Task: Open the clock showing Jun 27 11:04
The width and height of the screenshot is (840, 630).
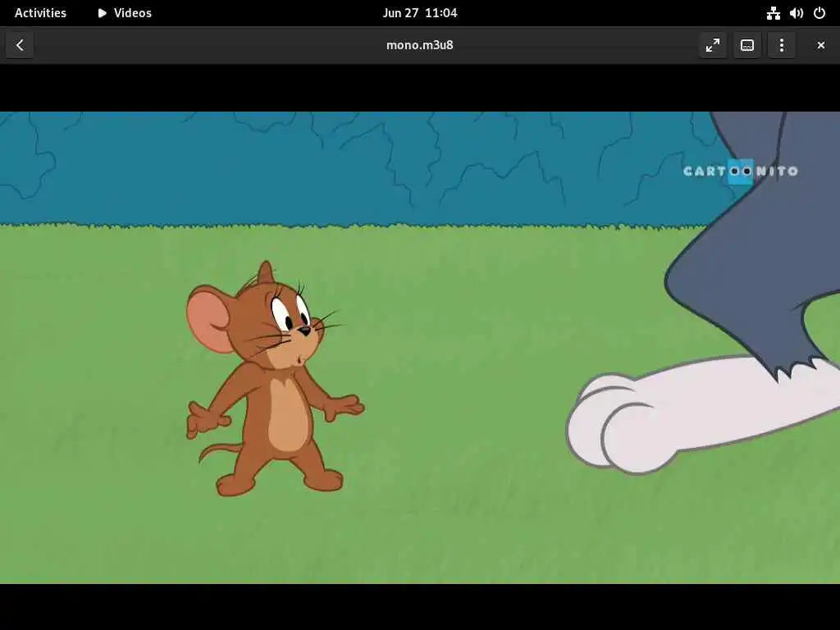Action: point(419,13)
